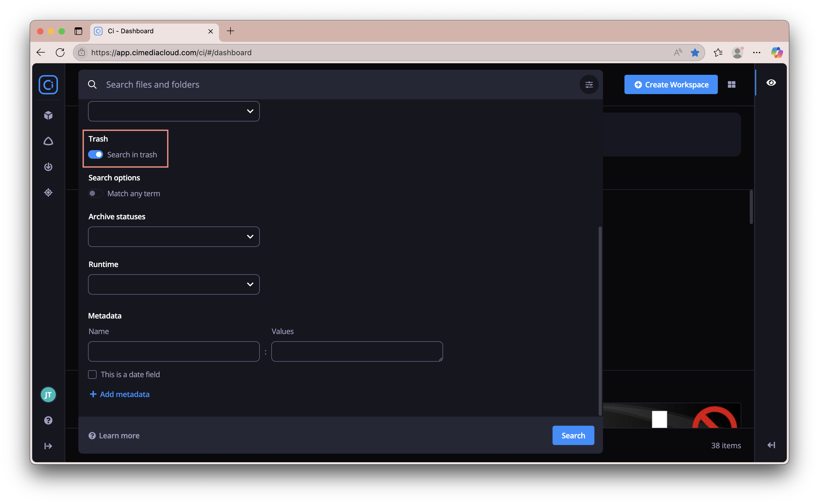Toggle the eye preview panel icon
Viewport: 819px width, 504px height.
tap(771, 83)
